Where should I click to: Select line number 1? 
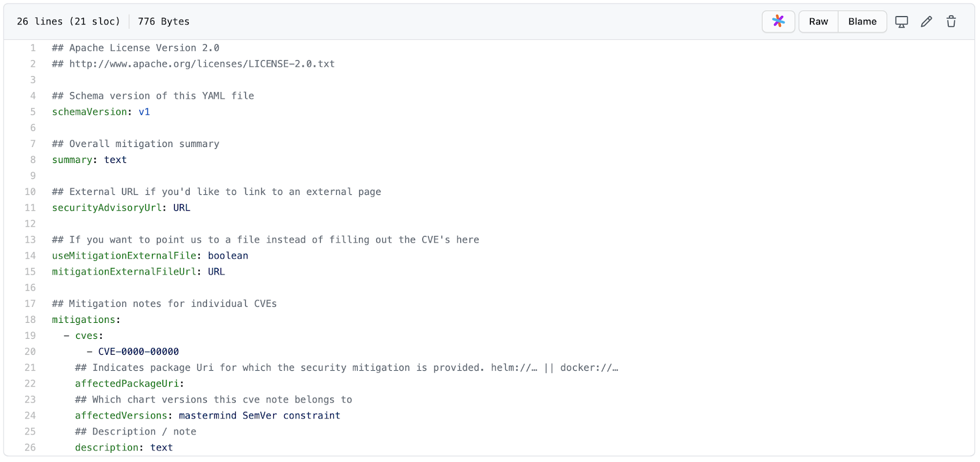[32, 48]
